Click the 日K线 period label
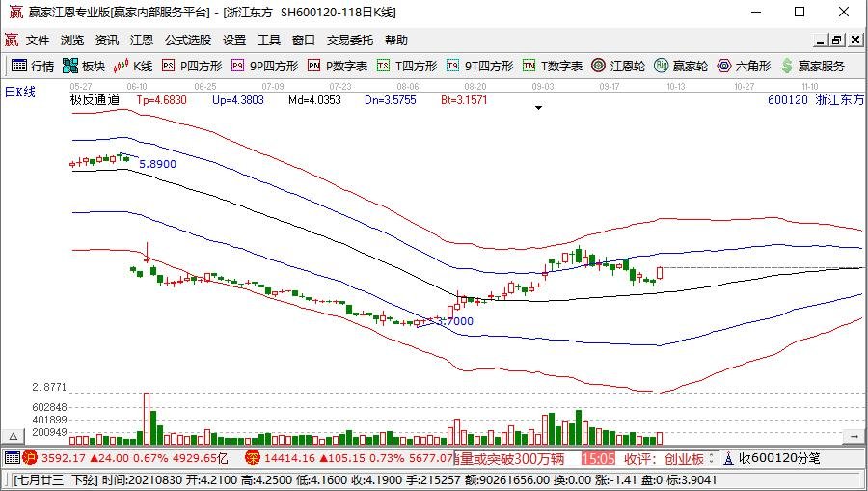 [20, 92]
